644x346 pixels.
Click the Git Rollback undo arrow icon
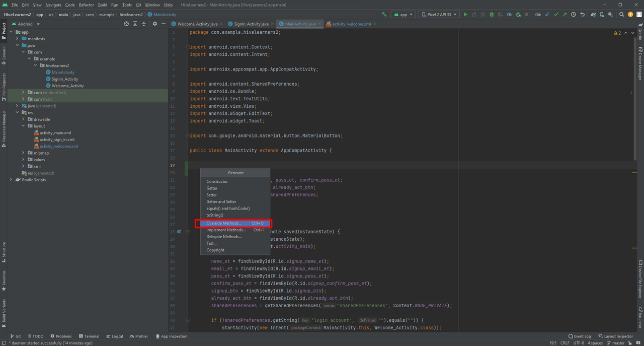583,15
